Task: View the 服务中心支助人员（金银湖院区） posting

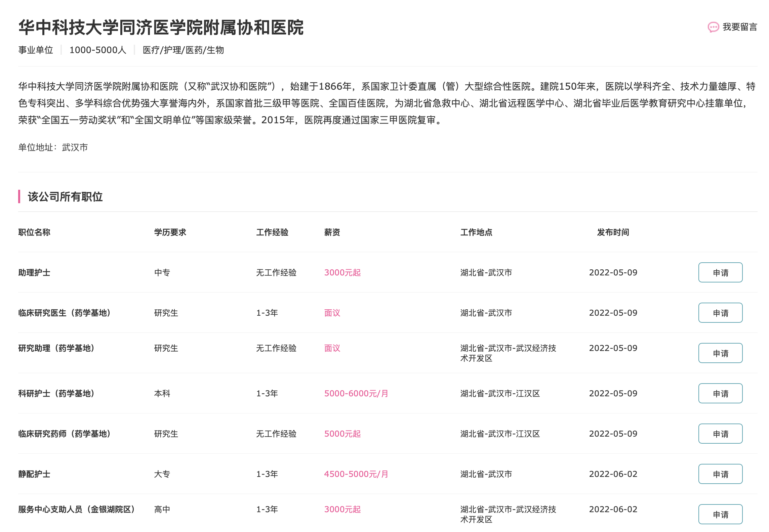Action: (x=77, y=509)
